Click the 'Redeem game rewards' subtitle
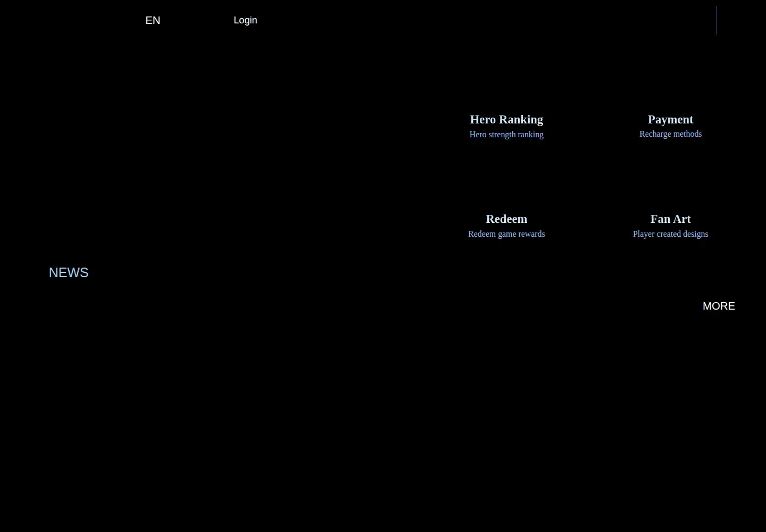Screen dimensions: 766x532 pyautogui.click(x=506, y=234)
